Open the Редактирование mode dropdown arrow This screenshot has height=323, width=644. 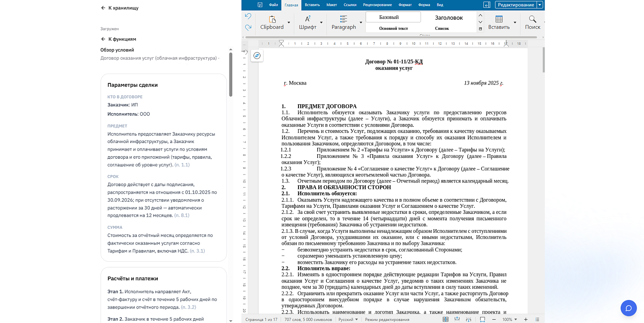point(540,5)
